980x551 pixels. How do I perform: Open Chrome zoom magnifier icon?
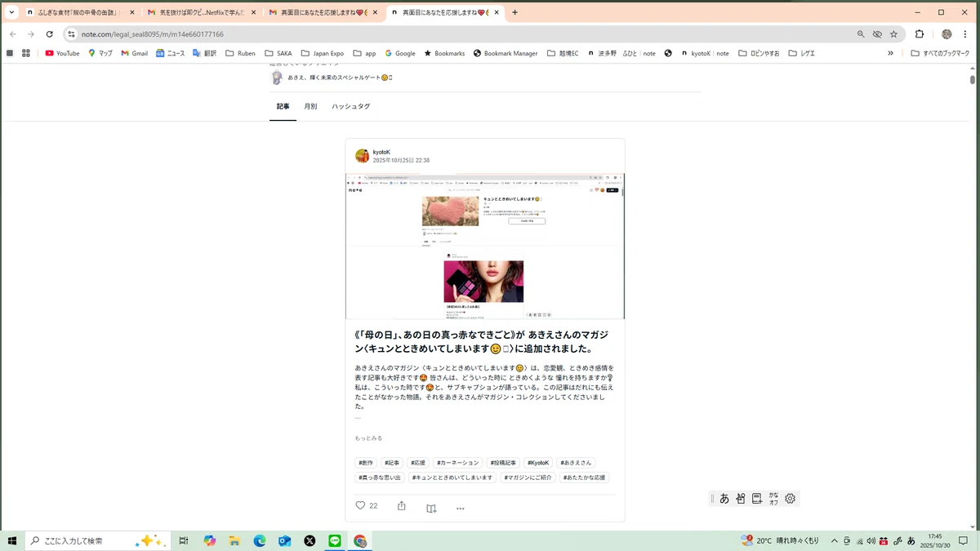861,34
